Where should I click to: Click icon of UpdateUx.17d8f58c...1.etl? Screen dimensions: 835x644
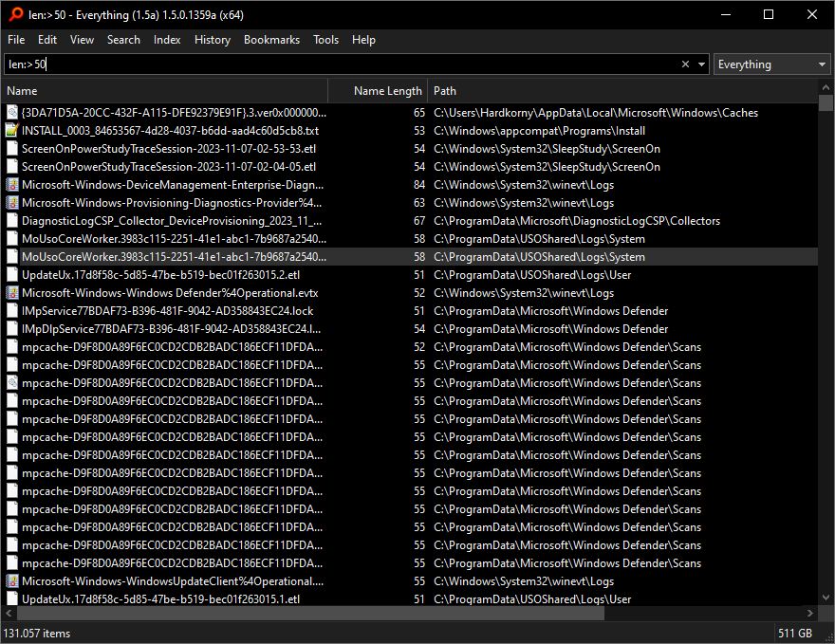click(x=12, y=599)
